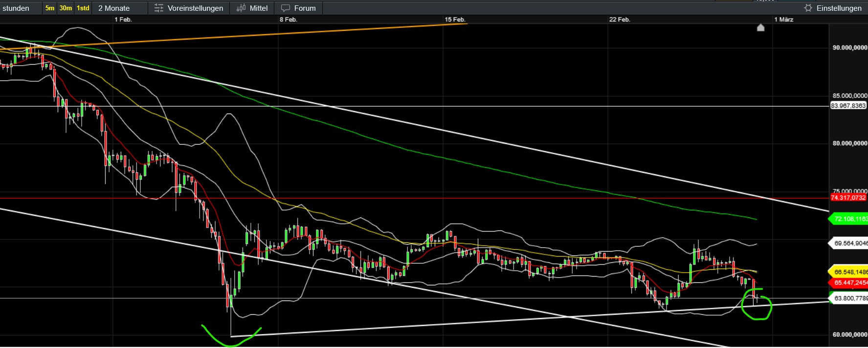Switch to the 30m timeframe
The height and width of the screenshot is (348, 868).
tap(66, 8)
